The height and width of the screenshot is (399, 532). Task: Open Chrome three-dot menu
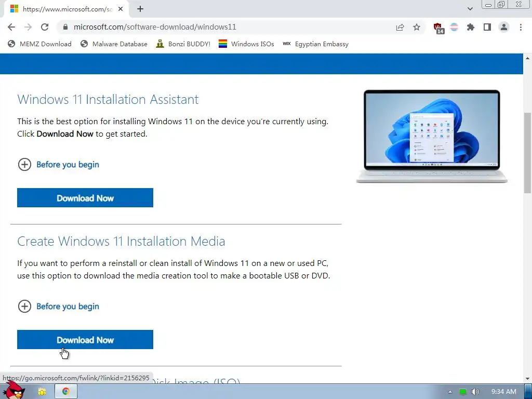click(521, 27)
